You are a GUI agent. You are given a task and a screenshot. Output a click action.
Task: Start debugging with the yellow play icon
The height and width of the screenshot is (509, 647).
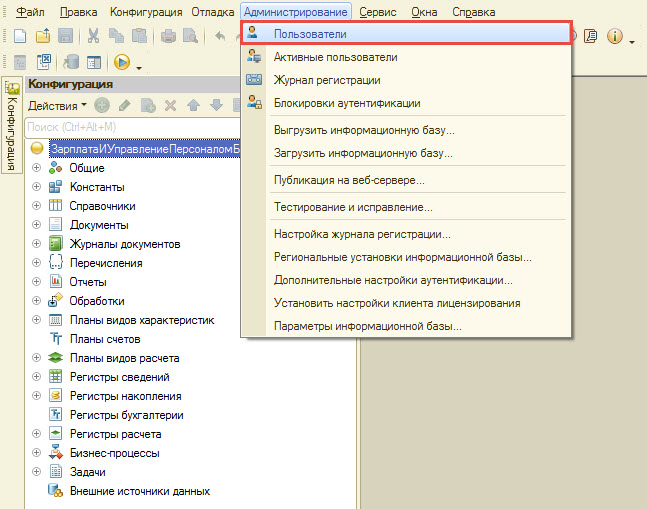tap(123, 62)
